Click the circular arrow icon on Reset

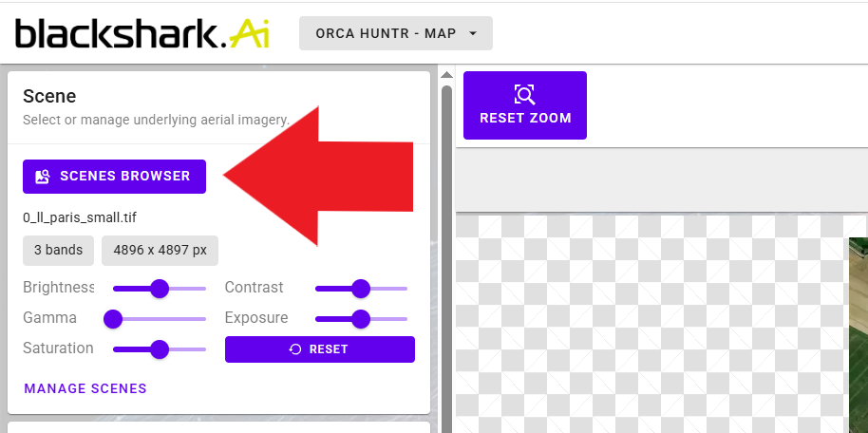[x=295, y=349]
